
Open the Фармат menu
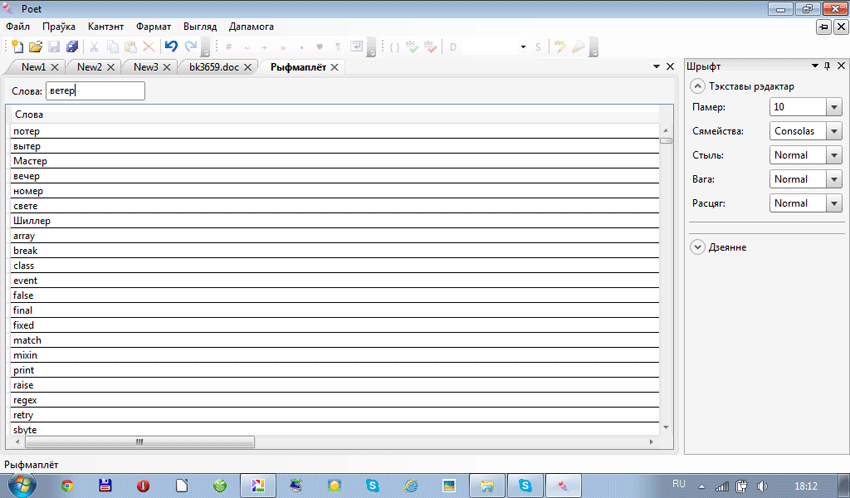tap(153, 26)
